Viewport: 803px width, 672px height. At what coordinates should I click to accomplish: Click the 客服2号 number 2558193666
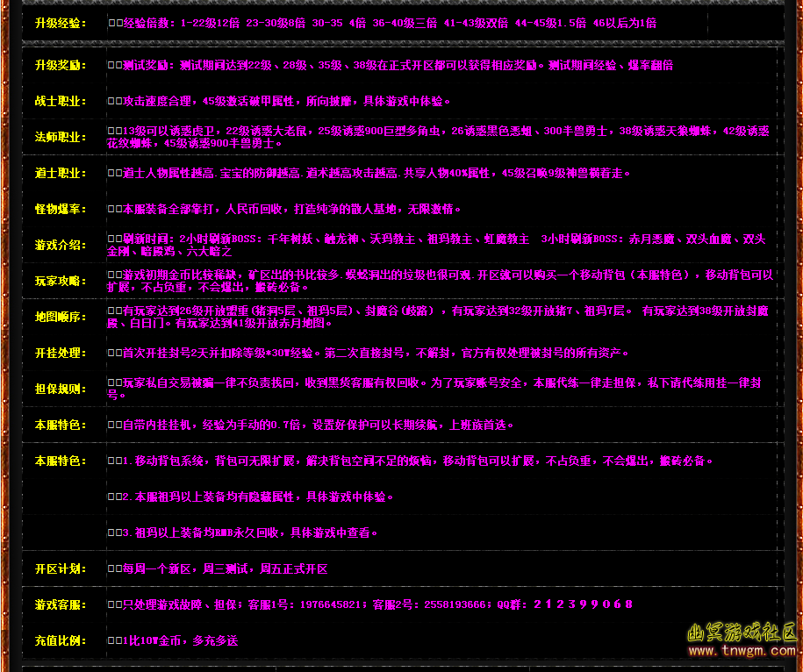click(x=455, y=604)
